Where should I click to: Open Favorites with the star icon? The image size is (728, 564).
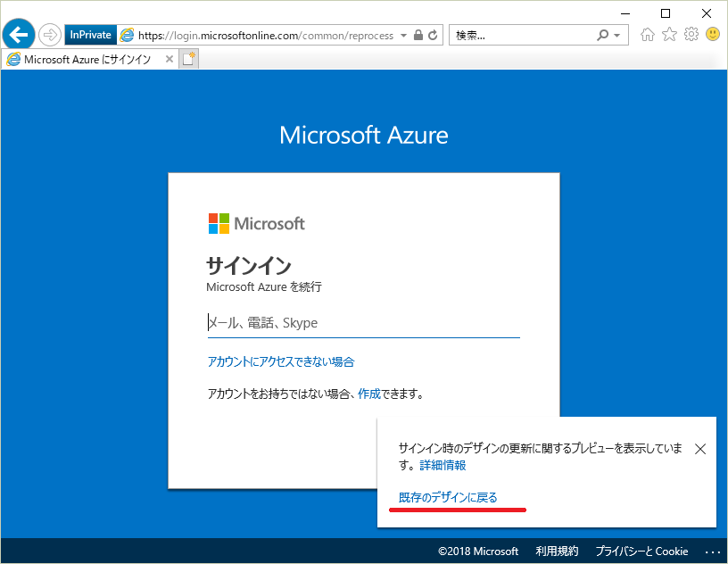(x=669, y=34)
